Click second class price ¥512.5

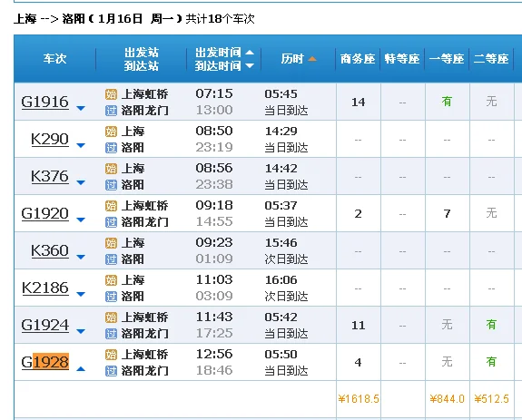click(492, 399)
